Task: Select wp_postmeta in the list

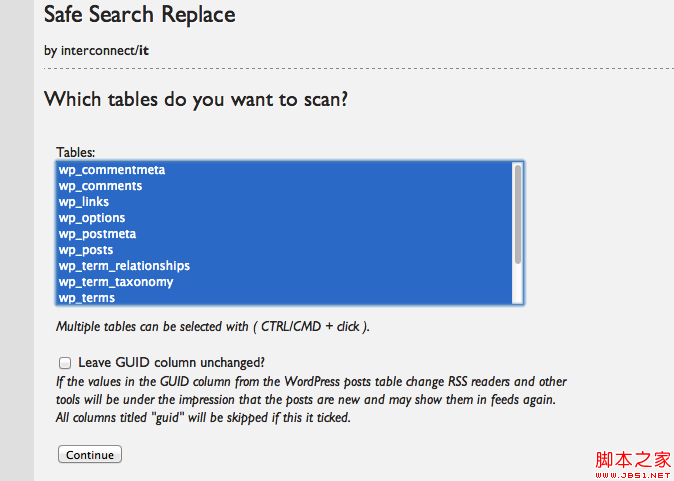Action: (x=97, y=234)
